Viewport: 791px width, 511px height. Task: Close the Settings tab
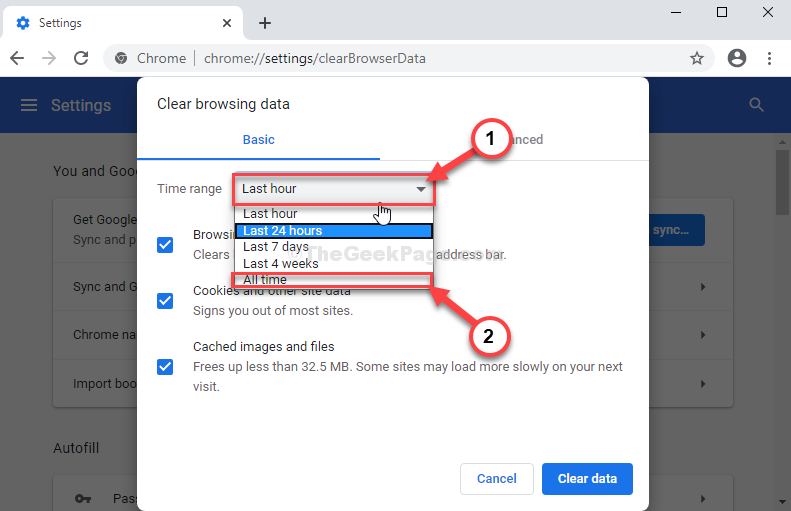228,23
